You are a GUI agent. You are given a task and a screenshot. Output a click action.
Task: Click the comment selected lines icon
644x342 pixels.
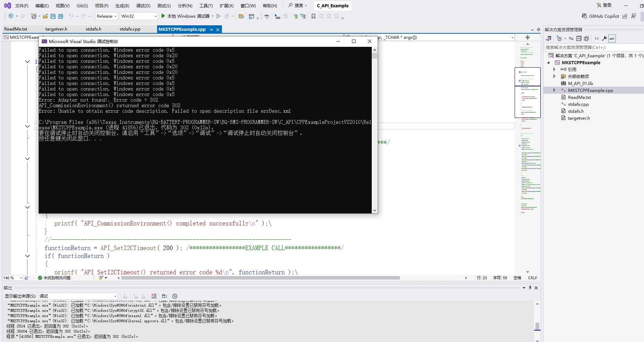(x=295, y=16)
